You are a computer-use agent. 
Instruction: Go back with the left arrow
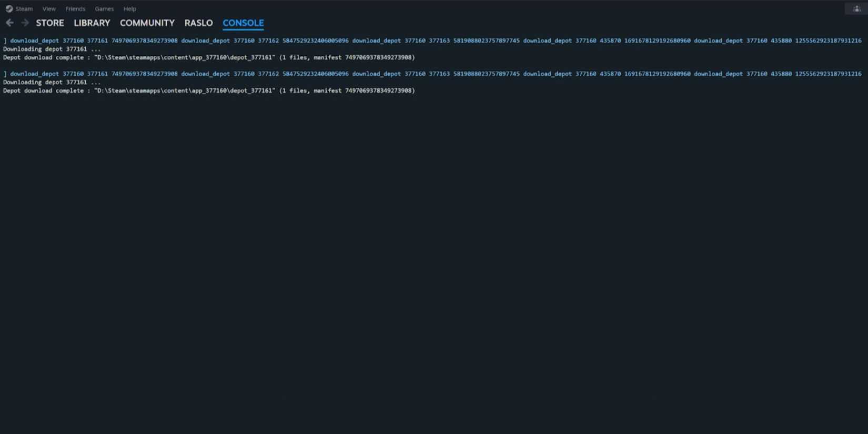(9, 23)
